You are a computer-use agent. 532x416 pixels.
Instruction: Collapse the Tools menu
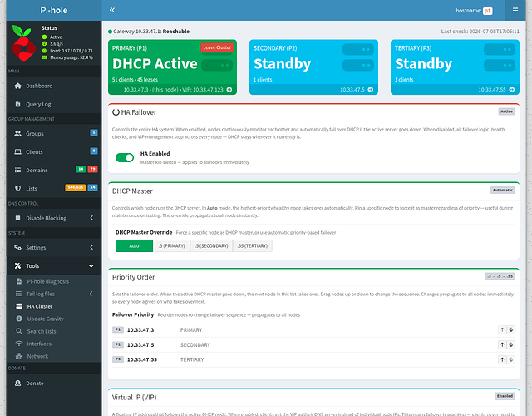pos(54,266)
